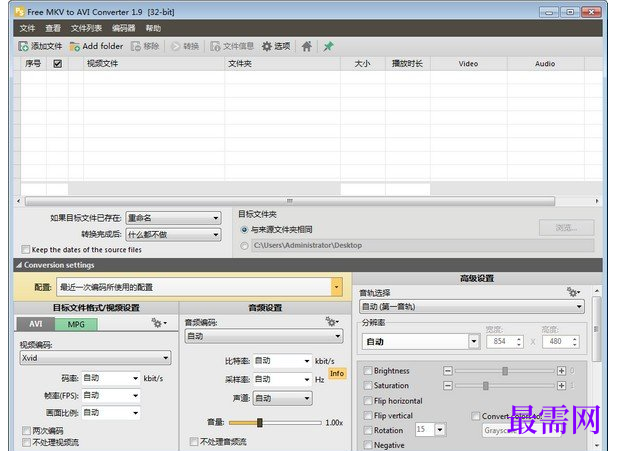Open 声道 channels dropdown

click(x=283, y=398)
